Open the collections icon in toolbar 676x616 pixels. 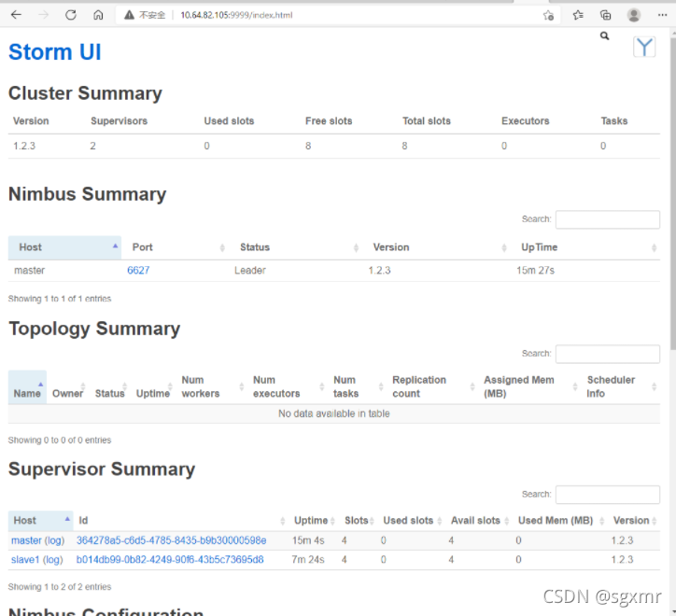[x=606, y=15]
